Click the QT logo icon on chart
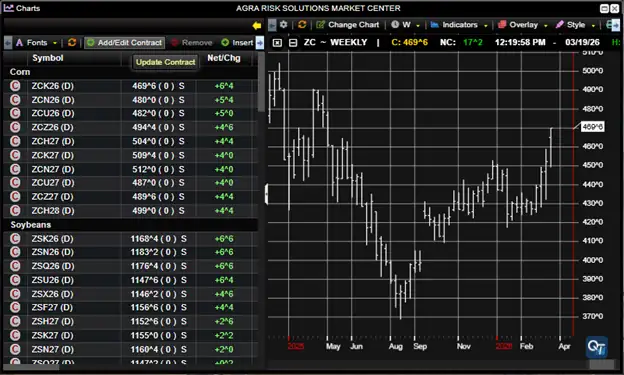Screen dimensions: 624x375 597,347
